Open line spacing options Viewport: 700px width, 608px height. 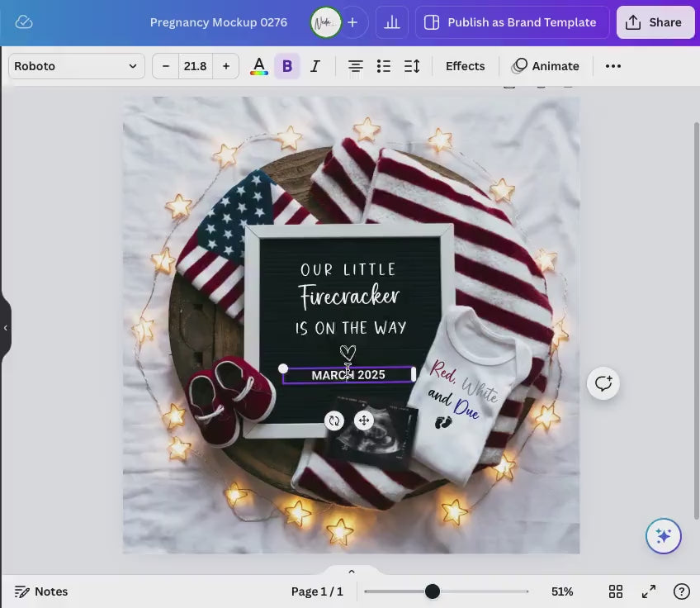coord(412,66)
